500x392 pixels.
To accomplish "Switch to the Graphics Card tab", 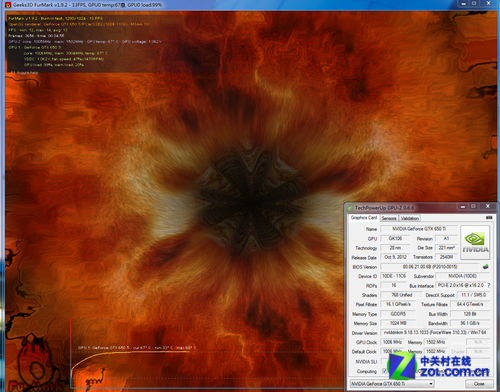I will (x=364, y=218).
